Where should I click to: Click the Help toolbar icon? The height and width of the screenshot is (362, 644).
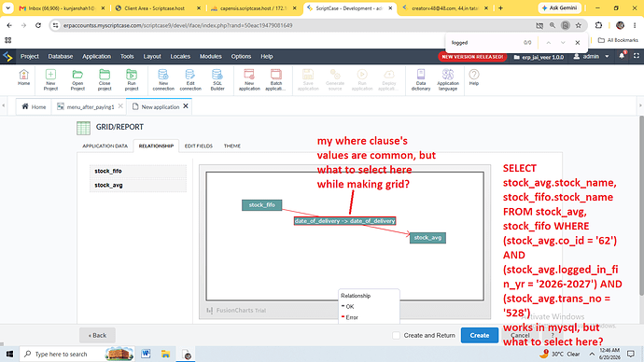pos(474,77)
